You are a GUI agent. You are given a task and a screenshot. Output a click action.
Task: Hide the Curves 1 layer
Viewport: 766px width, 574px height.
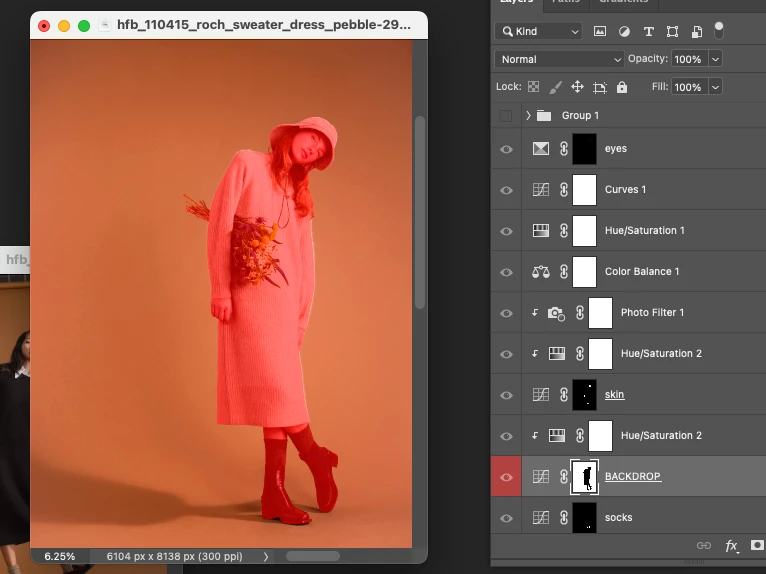coord(506,190)
